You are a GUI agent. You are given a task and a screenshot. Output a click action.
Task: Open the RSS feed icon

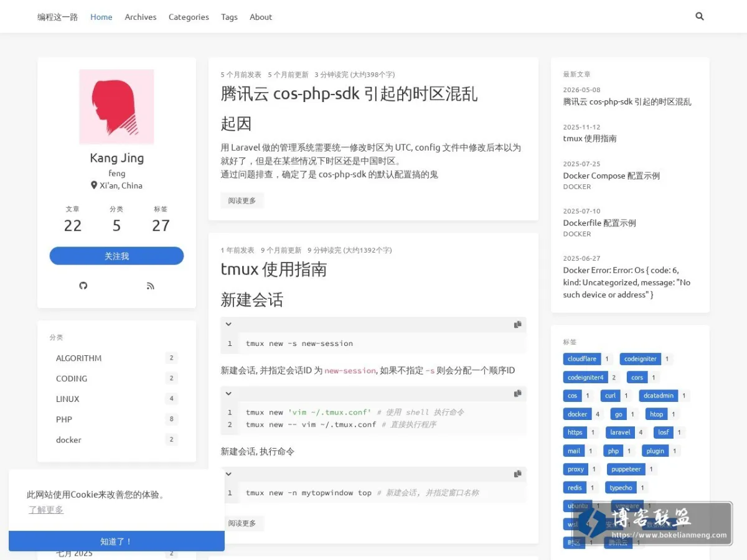coord(150,286)
